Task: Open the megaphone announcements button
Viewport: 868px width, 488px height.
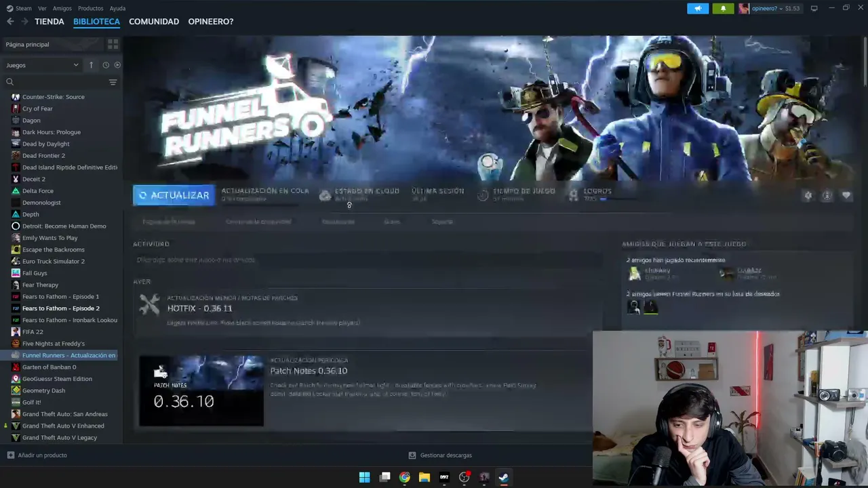Action: 698,8
